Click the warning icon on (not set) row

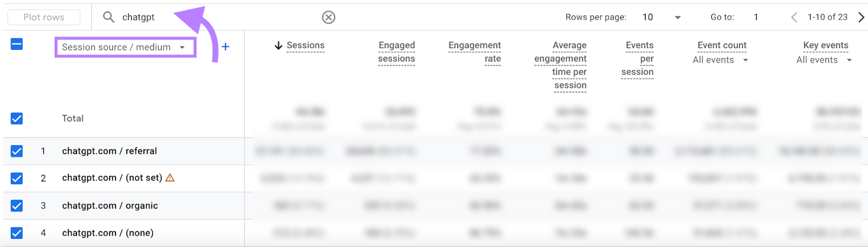click(x=170, y=178)
